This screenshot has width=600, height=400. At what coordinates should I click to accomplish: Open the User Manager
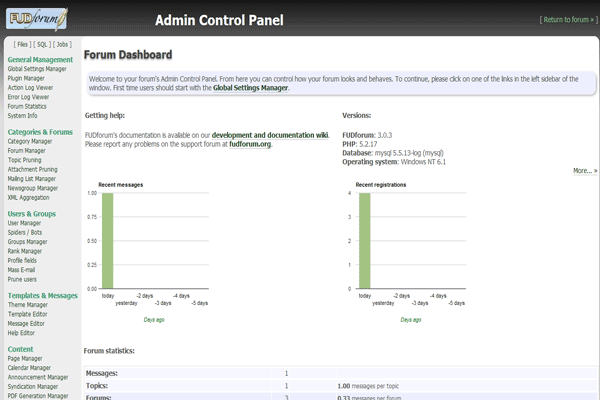click(x=24, y=223)
